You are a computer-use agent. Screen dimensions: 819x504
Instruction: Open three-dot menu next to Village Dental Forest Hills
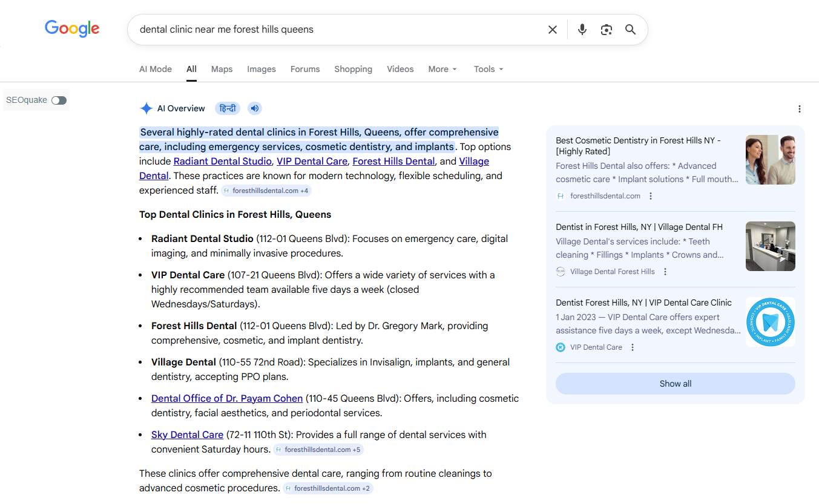tap(665, 272)
